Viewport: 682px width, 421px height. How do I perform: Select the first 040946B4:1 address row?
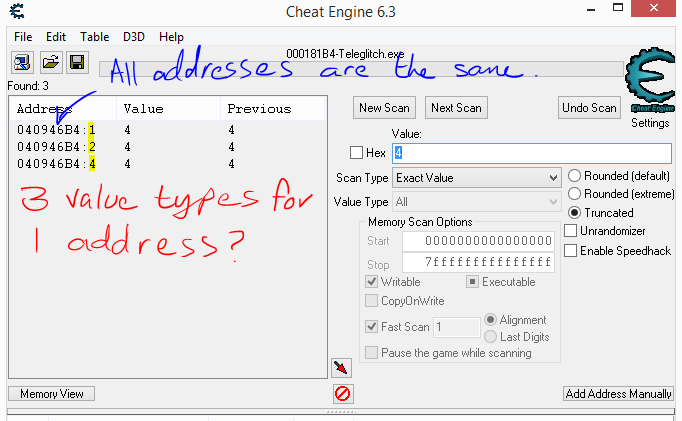coord(56,130)
